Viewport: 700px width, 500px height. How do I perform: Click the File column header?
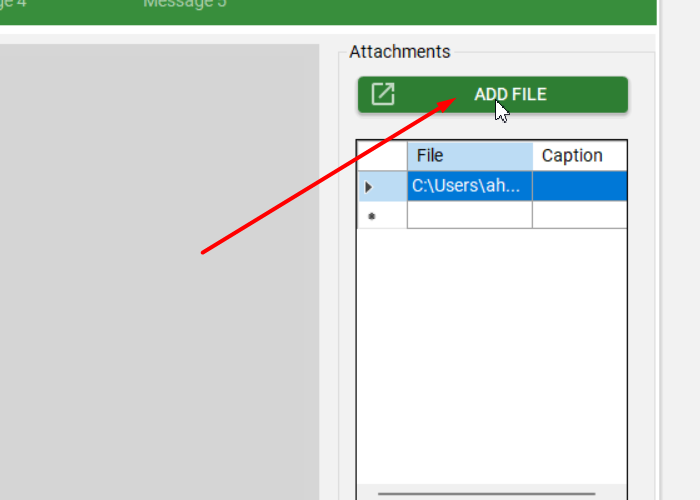tap(469, 156)
